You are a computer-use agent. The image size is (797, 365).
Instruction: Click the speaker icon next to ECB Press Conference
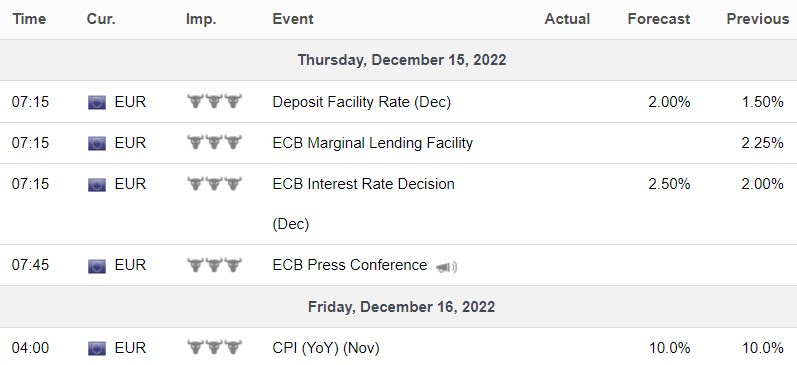[446, 267]
